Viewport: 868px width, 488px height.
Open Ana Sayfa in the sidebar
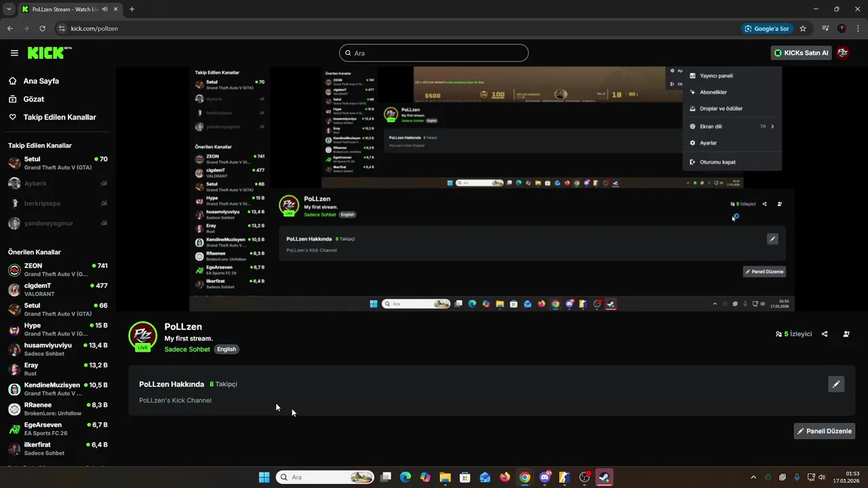pos(41,81)
